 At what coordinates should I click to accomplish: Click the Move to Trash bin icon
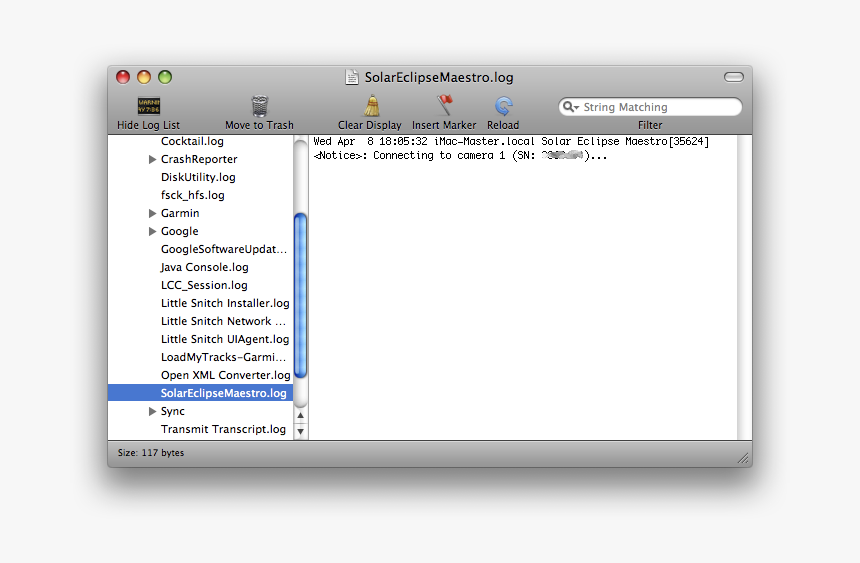[x=259, y=105]
